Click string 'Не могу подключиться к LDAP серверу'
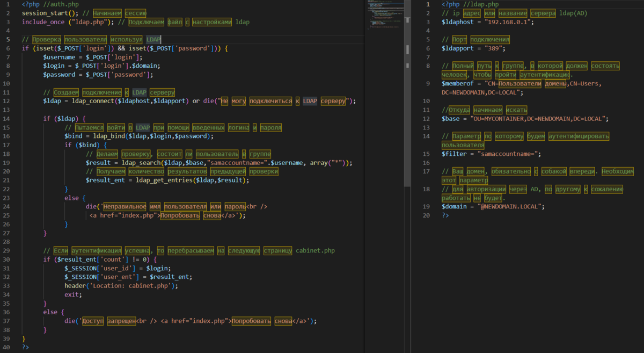The height and width of the screenshot is (353, 644). (x=283, y=101)
